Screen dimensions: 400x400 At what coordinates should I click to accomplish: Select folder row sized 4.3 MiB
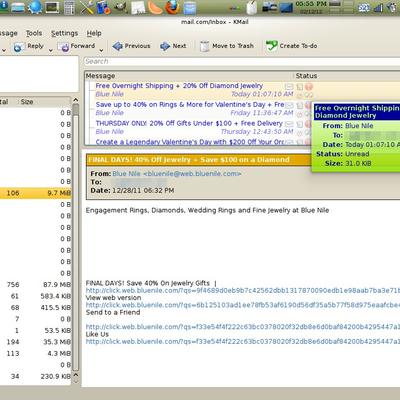coord(35,353)
